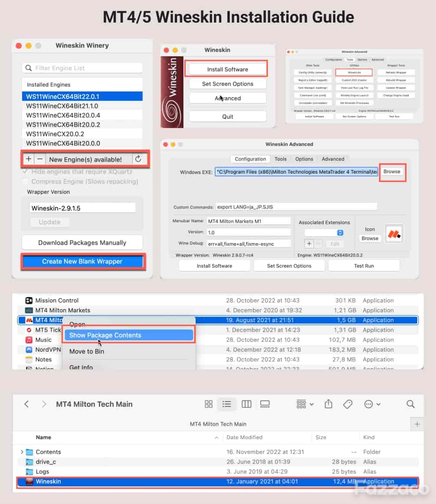Screen dimensions: 436x504
Task: Select the Mission Control app icon
Action: coord(29,300)
